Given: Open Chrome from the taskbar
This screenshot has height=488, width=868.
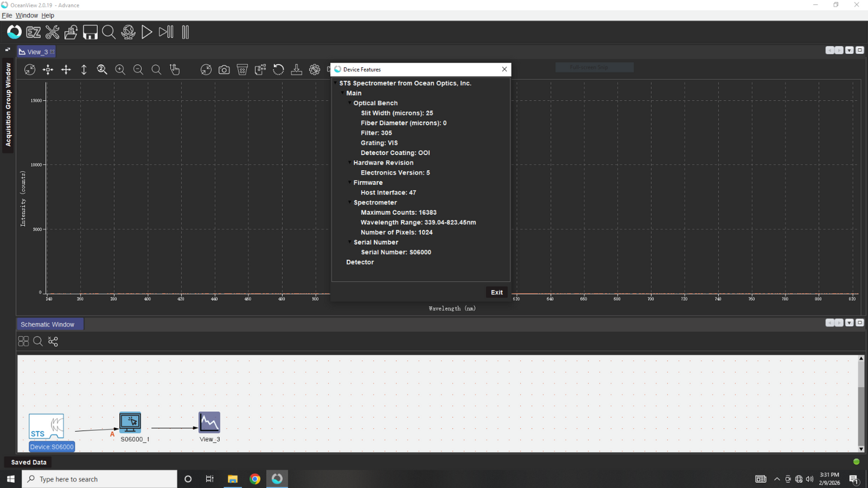Looking at the screenshot, I should (255, 479).
